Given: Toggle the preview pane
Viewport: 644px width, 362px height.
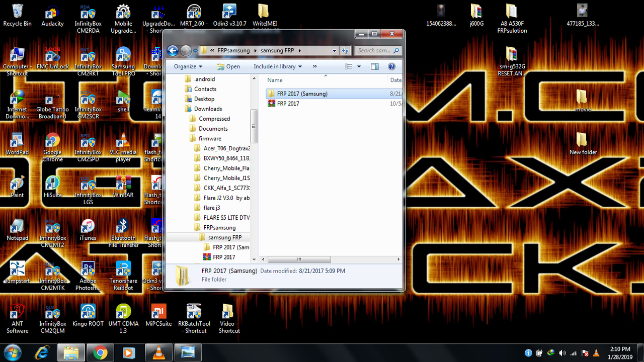Looking at the screenshot, I should [x=375, y=66].
